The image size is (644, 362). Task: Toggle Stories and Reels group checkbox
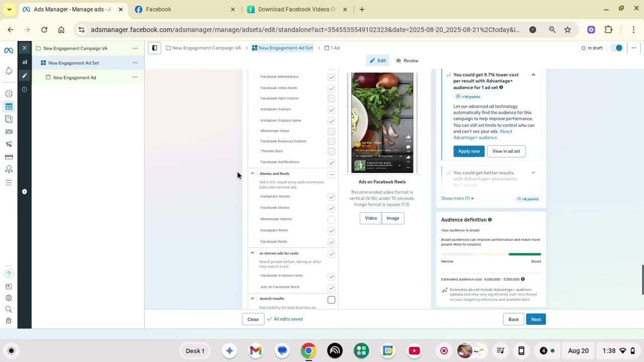[331, 174]
